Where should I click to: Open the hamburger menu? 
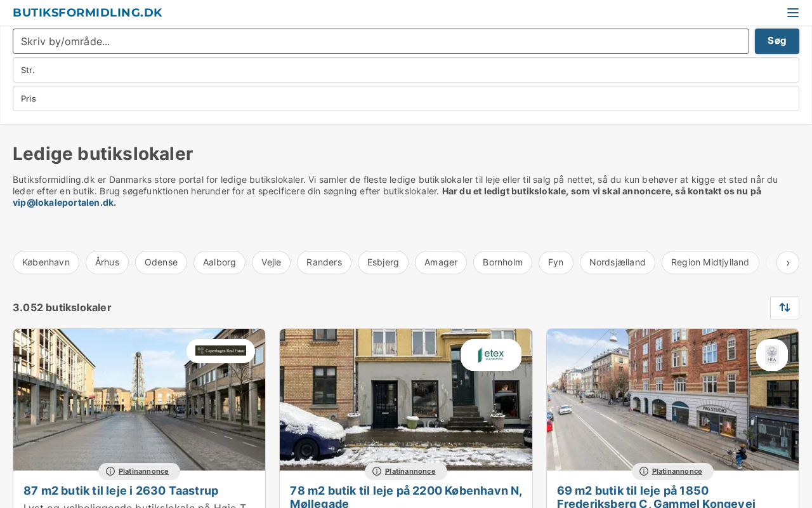(792, 13)
